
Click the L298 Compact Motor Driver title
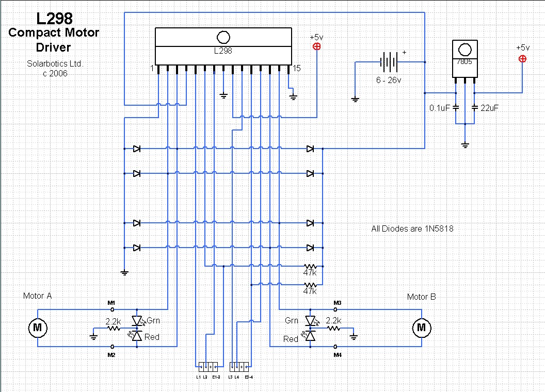54,32
